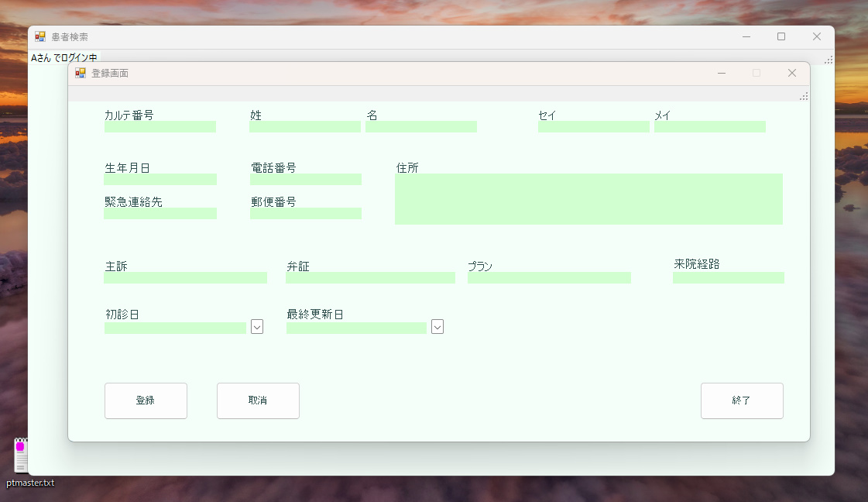Image resolution: width=868 pixels, height=502 pixels.
Task: Click the 登録画面 window title bar icon
Action: tap(80, 73)
